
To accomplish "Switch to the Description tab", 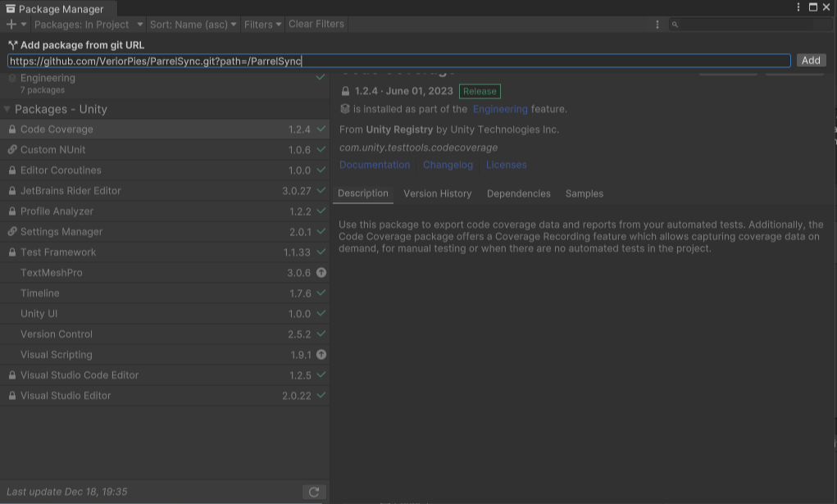I will tap(363, 193).
